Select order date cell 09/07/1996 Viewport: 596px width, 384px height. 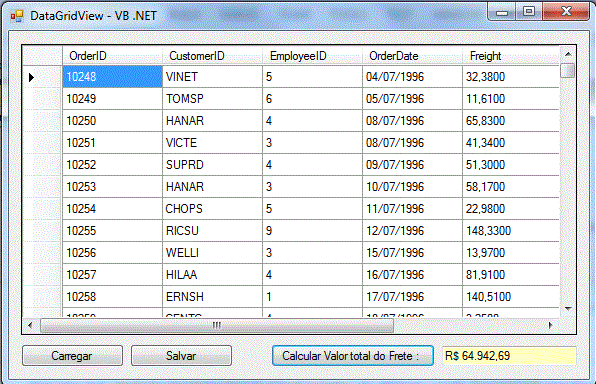(412, 165)
